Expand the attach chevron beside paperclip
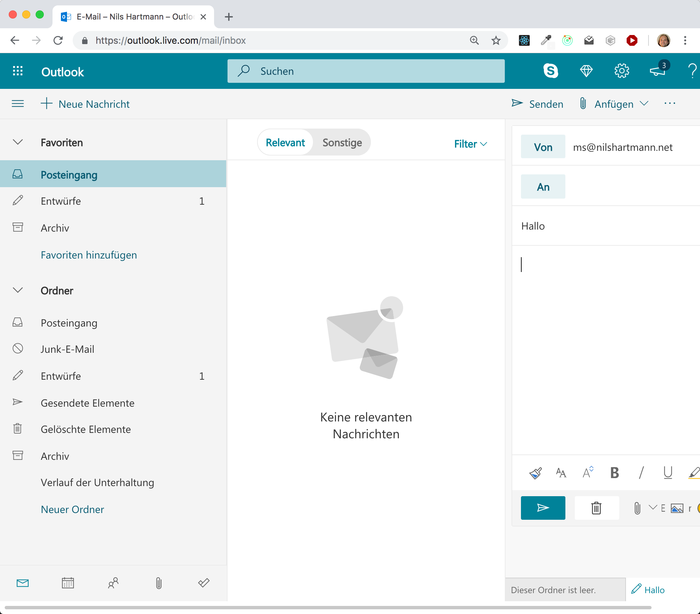 point(653,507)
